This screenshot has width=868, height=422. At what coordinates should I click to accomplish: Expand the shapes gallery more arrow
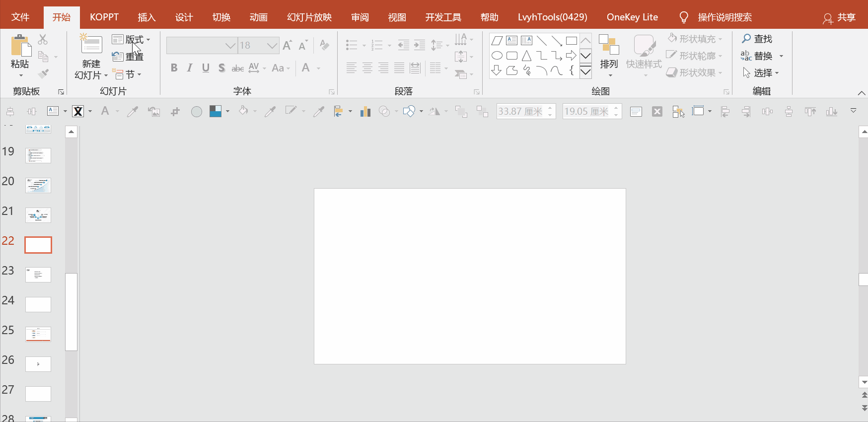click(585, 72)
